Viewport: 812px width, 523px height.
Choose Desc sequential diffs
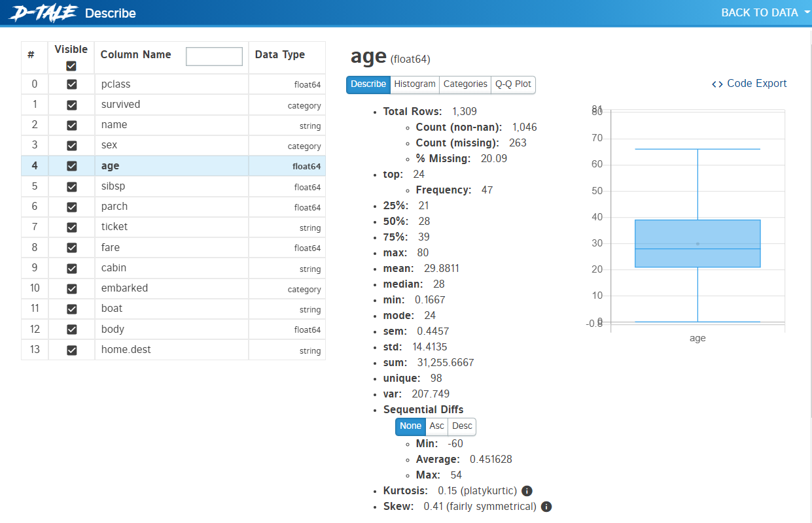(x=462, y=426)
